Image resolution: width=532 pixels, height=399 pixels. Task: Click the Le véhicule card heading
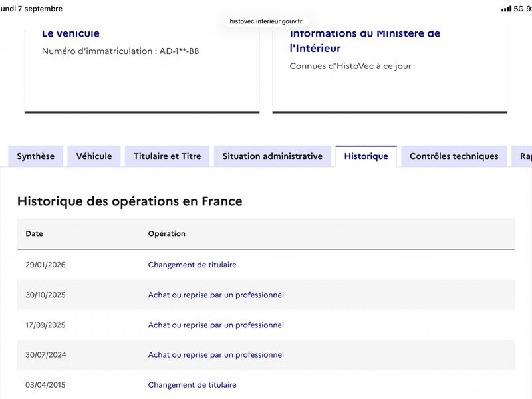(x=70, y=33)
